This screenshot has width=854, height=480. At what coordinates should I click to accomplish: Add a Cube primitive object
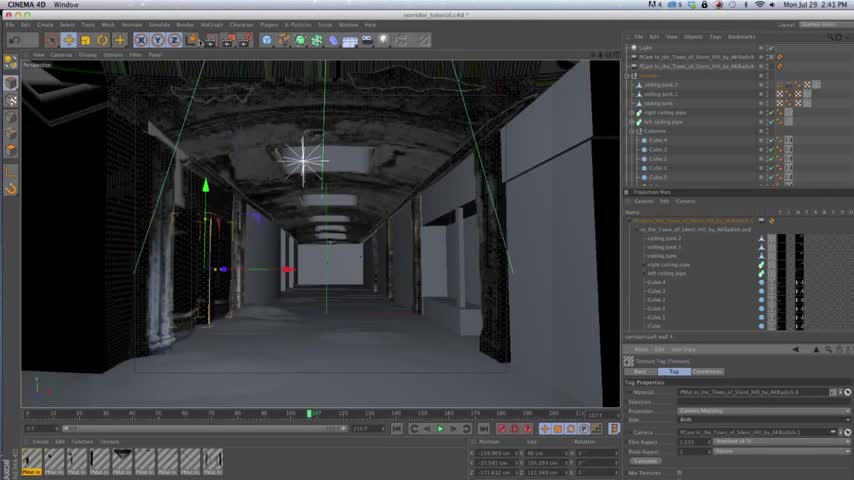[267, 40]
